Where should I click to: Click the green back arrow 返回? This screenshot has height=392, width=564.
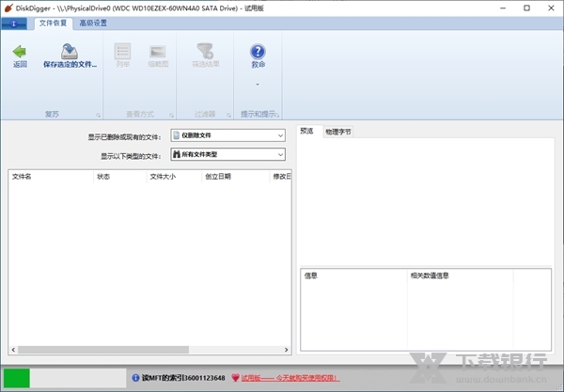20,56
